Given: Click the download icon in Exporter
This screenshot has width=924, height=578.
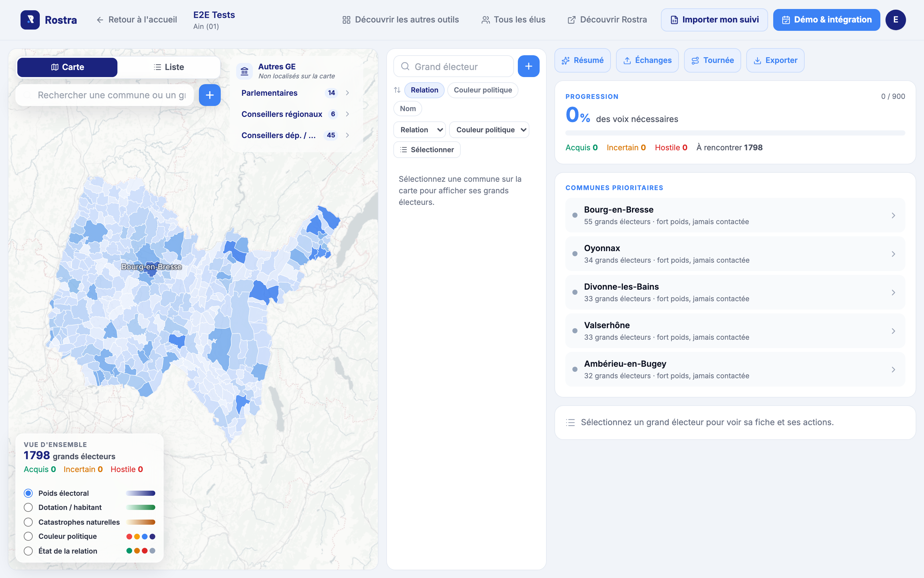Looking at the screenshot, I should click(757, 60).
